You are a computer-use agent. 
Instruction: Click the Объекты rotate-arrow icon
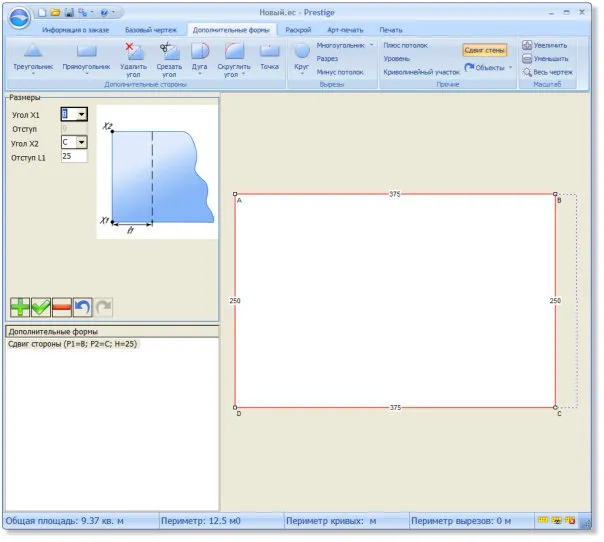469,68
